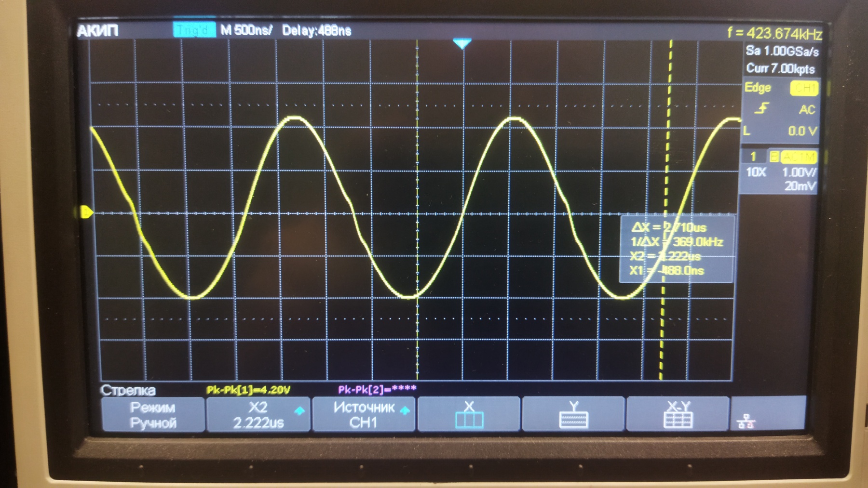Select the X-Y cursor type icon
Screen dimensions: 868x488
click(678, 414)
